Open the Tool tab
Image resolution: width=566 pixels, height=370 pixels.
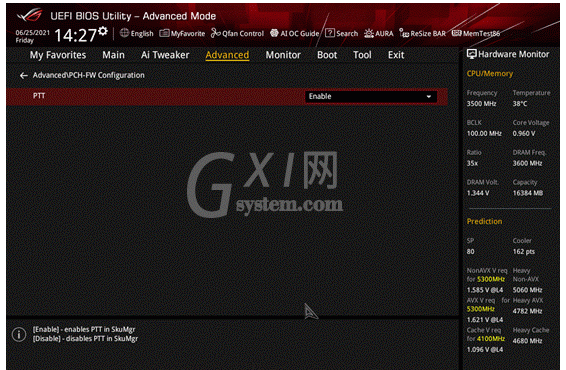(x=362, y=55)
